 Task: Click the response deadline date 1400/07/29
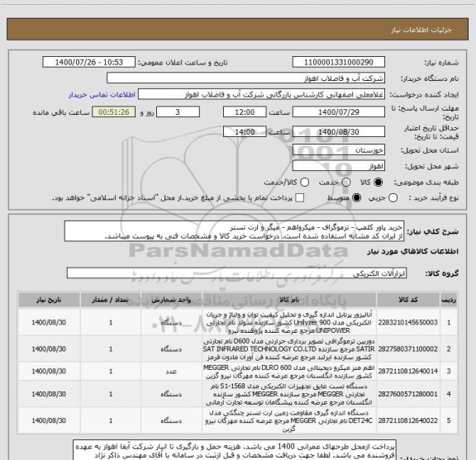tap(339, 112)
